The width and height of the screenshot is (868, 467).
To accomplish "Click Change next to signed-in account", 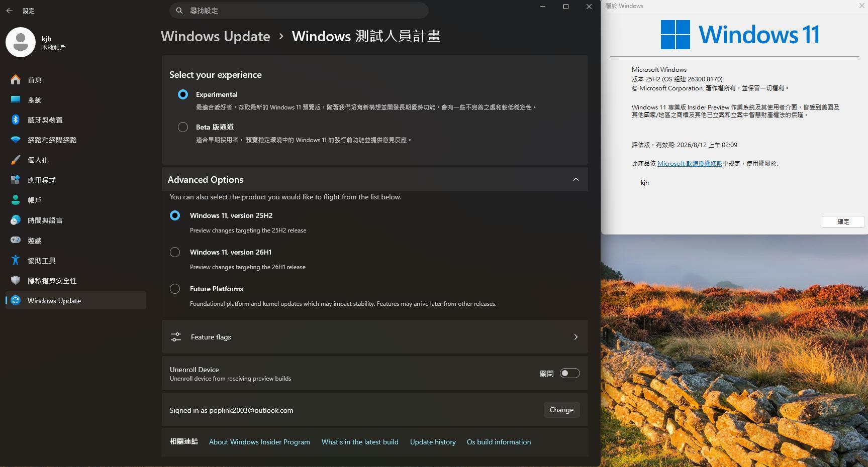I will point(561,410).
